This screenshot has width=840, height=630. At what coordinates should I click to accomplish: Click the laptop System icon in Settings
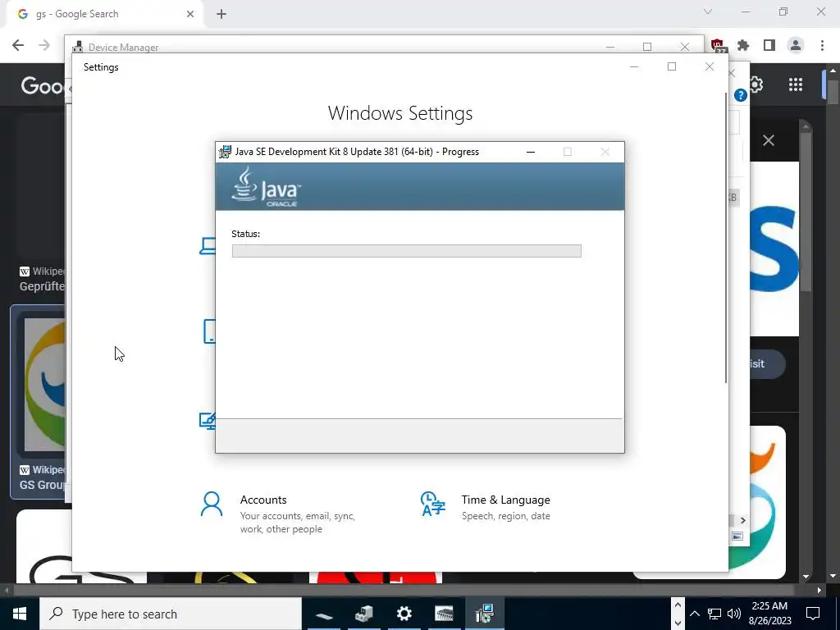208,246
